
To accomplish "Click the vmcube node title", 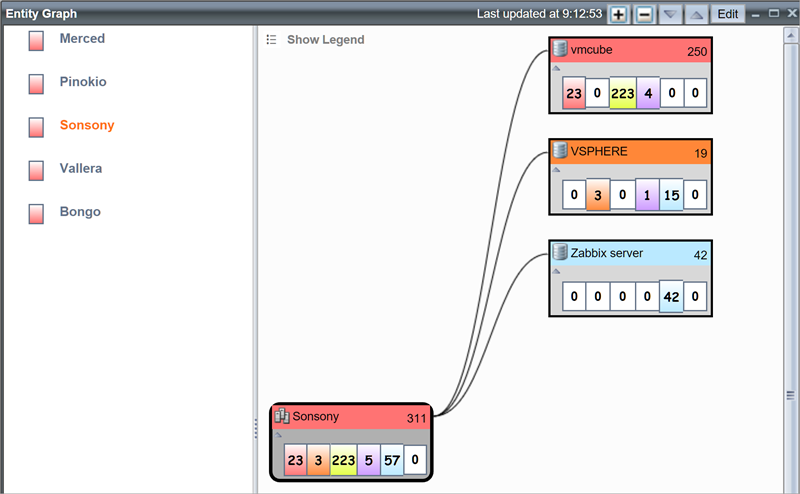I will [591, 50].
